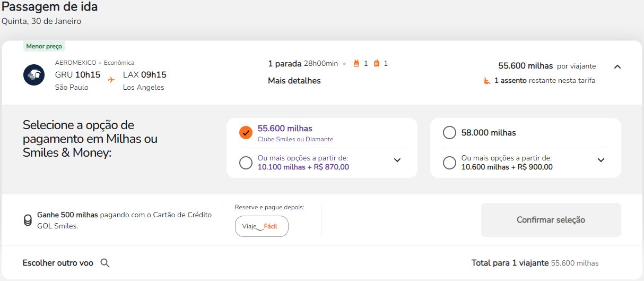Expand more options under 58.000 milhas
This screenshot has height=281, width=644.
pos(601,160)
